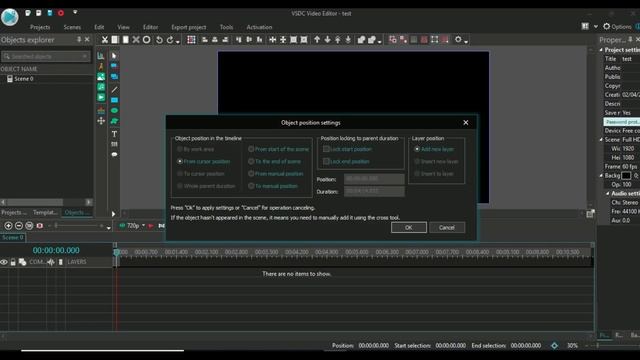The width and height of the screenshot is (640, 360).
Task: Select the Ellipse shape tool
Action: 114,111
